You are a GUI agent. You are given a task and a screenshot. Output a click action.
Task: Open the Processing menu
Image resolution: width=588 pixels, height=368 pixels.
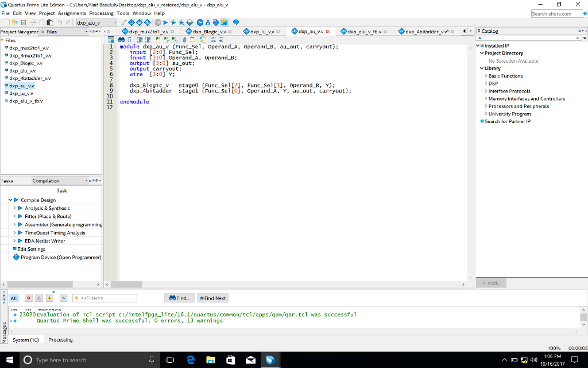pyautogui.click(x=102, y=13)
